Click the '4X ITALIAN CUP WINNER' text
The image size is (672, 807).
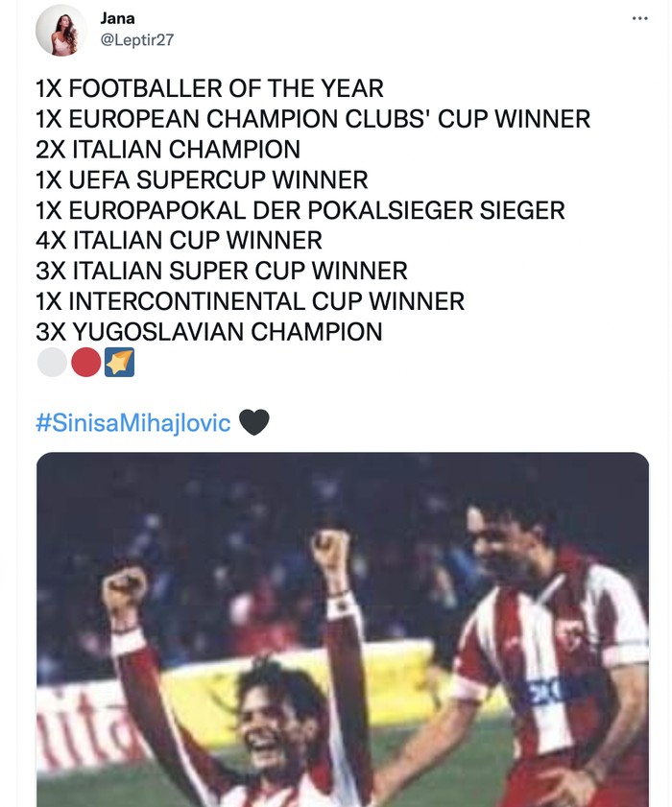[x=179, y=241]
